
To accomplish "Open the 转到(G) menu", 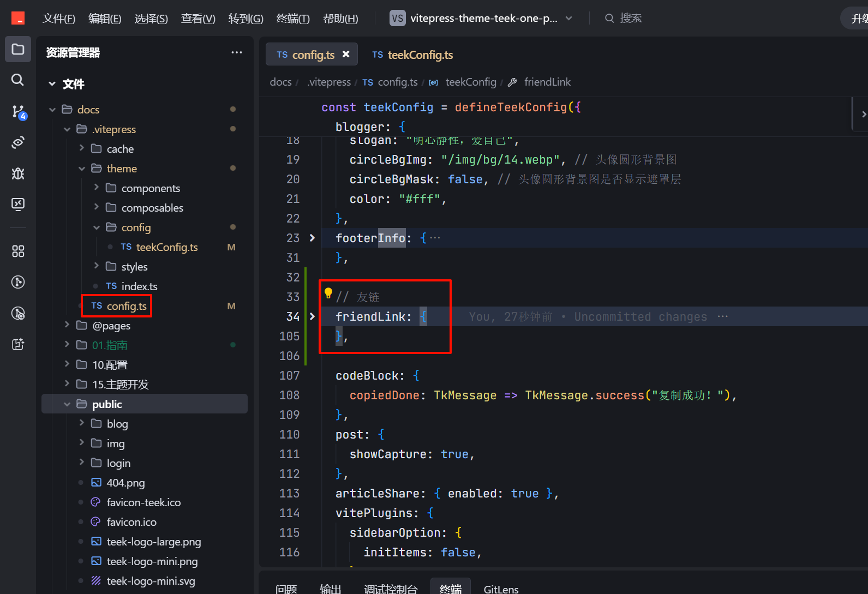I will pyautogui.click(x=246, y=19).
